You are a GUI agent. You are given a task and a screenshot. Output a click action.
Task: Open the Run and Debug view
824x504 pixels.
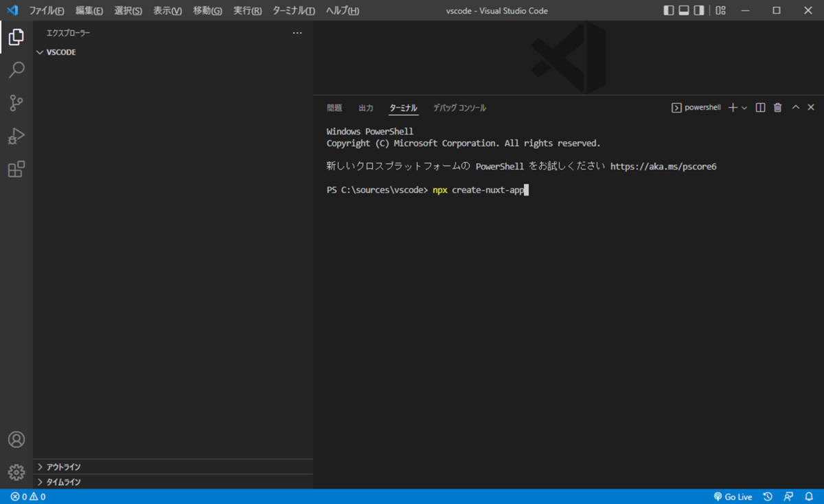point(16,136)
